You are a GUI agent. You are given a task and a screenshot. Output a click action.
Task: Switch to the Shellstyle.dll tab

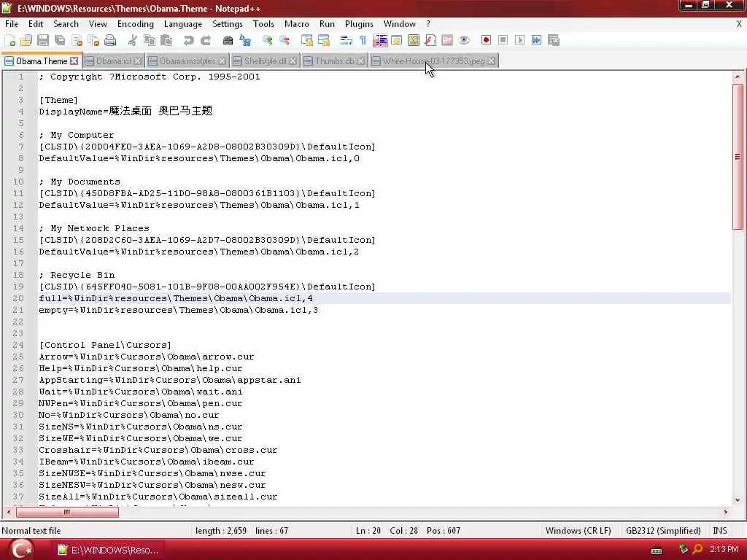(265, 61)
